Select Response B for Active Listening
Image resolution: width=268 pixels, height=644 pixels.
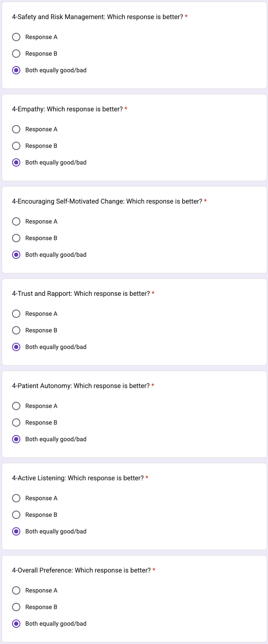point(16,515)
